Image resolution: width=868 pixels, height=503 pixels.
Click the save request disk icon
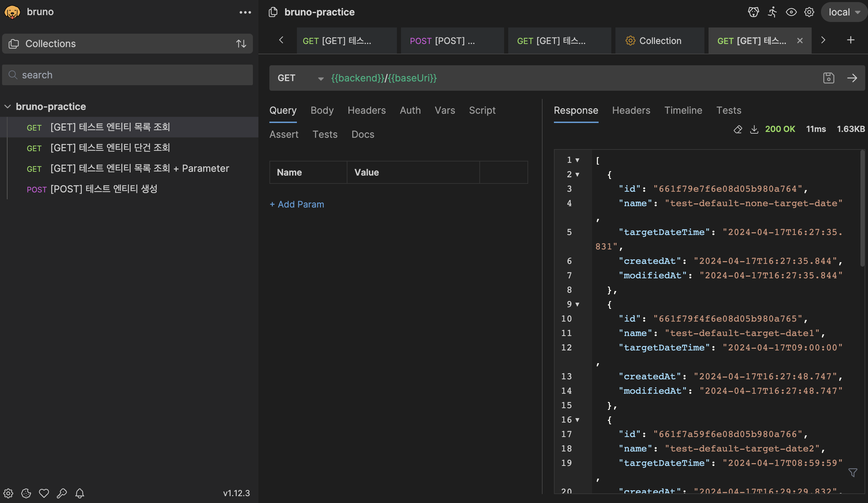click(x=828, y=78)
